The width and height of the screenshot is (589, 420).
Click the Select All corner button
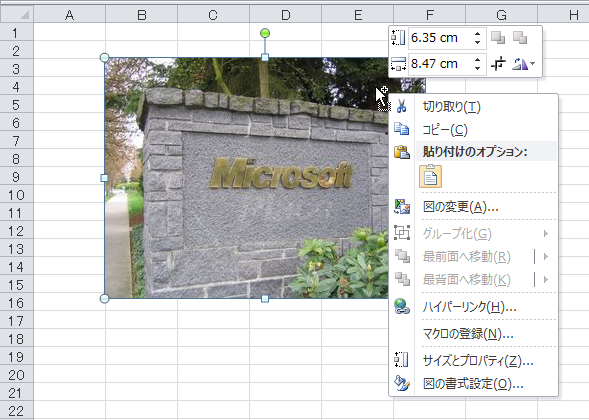coord(17,15)
